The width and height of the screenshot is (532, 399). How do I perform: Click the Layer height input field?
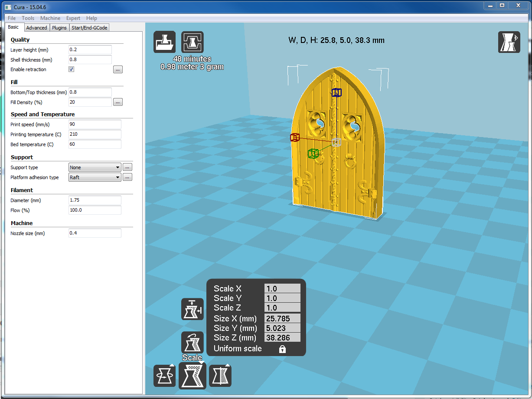[90, 50]
